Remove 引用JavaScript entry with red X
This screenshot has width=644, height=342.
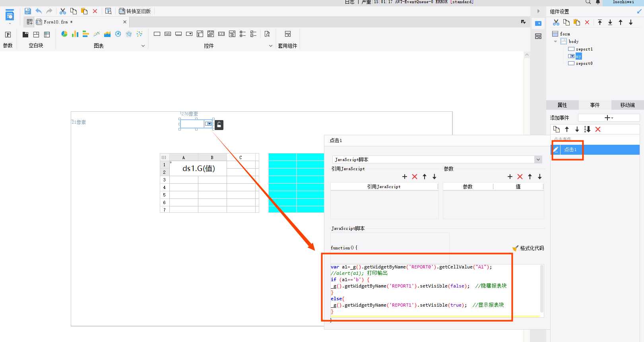point(415,177)
